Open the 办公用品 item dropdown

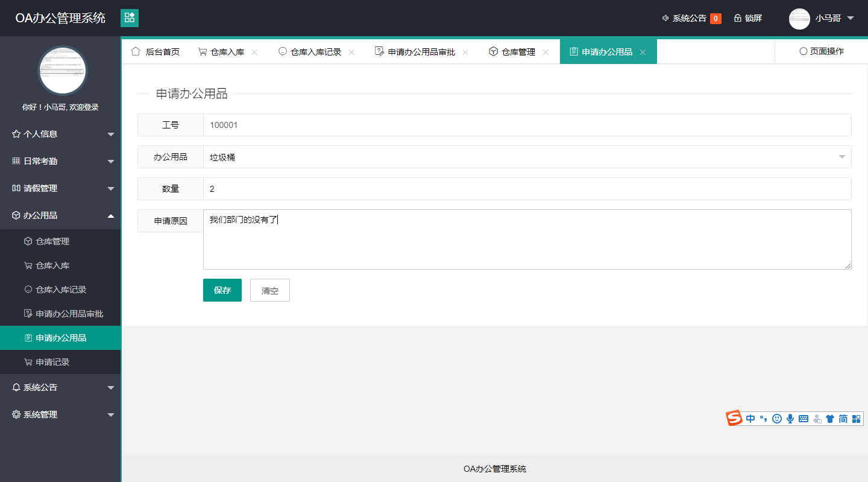841,157
